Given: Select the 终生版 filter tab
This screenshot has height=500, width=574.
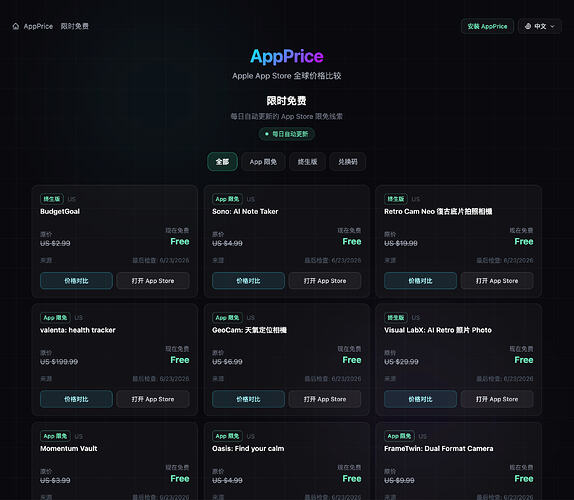Looking at the screenshot, I should (x=307, y=162).
